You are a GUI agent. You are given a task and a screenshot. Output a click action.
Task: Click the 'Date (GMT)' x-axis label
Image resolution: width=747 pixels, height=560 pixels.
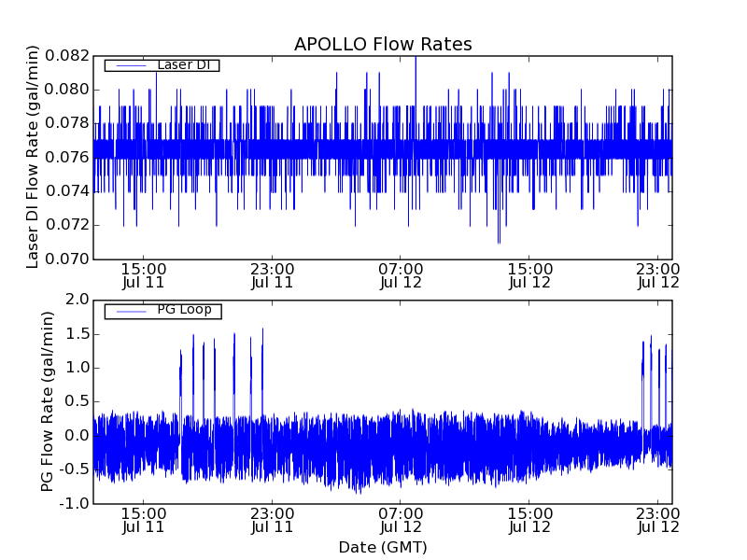click(383, 548)
